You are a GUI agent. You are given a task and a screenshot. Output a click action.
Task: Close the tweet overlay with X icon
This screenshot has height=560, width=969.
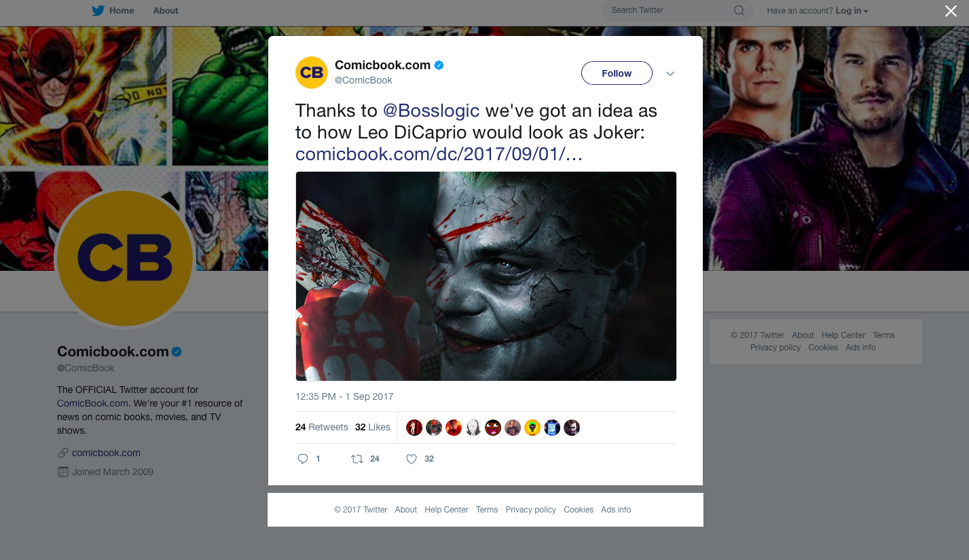click(951, 11)
